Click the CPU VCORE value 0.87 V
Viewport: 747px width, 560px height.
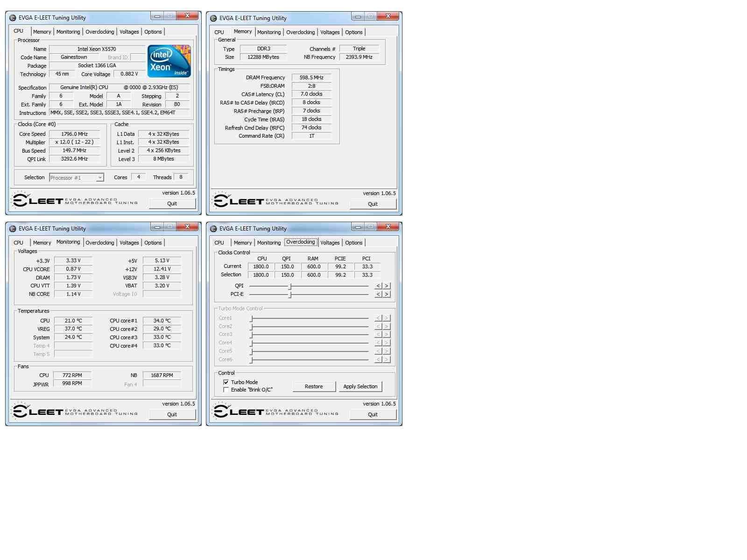click(73, 269)
